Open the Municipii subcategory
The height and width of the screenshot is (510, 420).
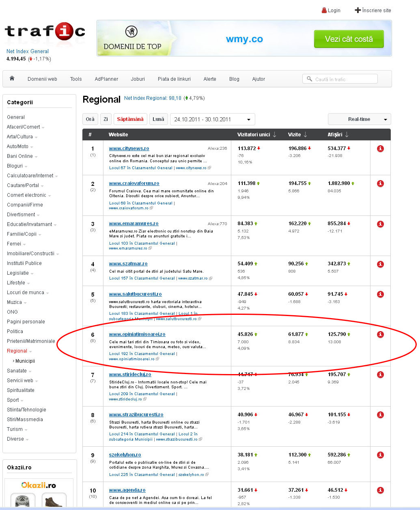(x=25, y=361)
